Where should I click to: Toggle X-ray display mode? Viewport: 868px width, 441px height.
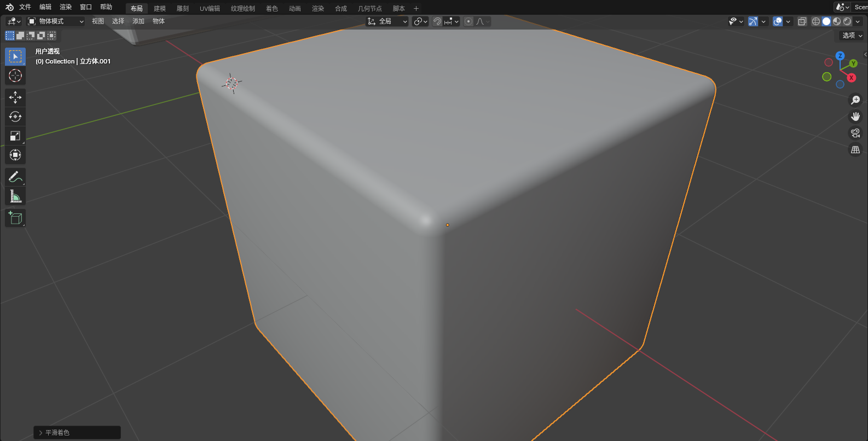click(802, 21)
